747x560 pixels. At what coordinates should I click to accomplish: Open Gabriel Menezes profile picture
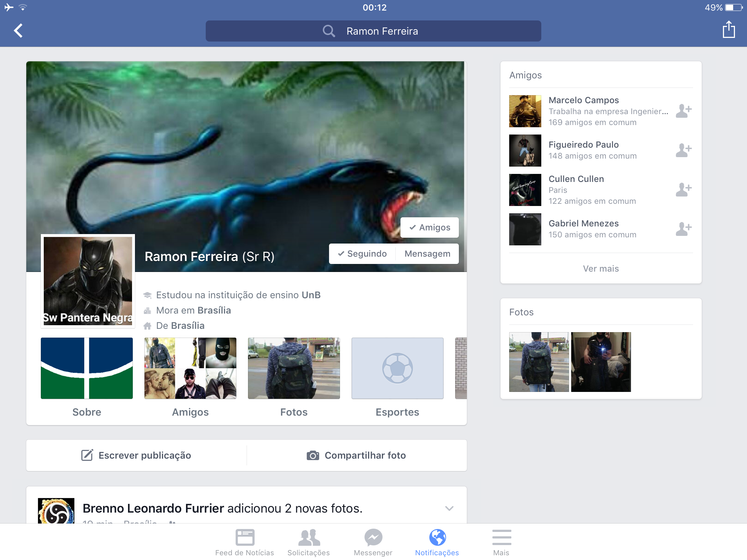[525, 229]
